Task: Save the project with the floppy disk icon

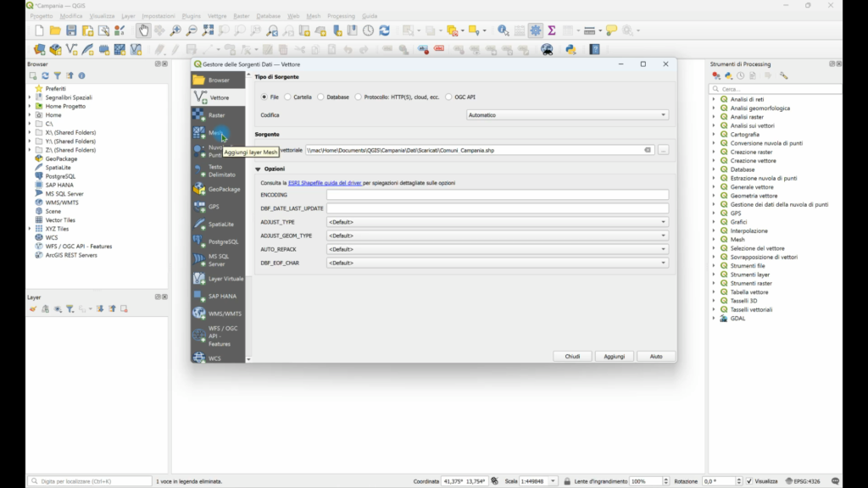Action: coord(71,31)
